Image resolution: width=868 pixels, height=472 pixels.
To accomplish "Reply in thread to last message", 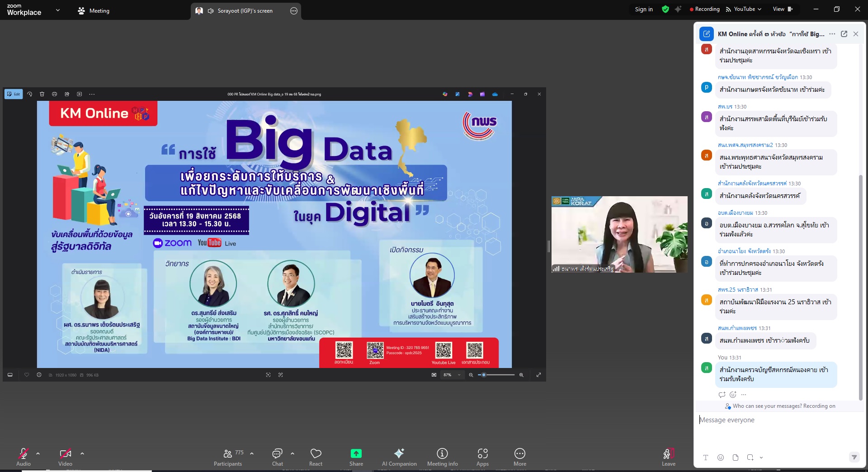I will point(722,395).
